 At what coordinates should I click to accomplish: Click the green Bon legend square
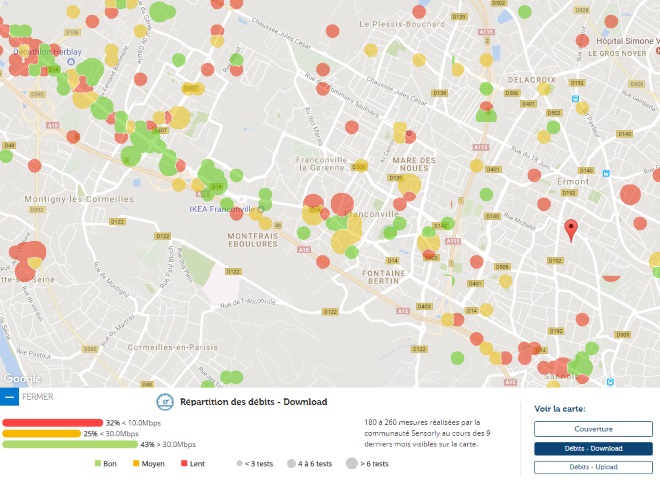[98, 464]
